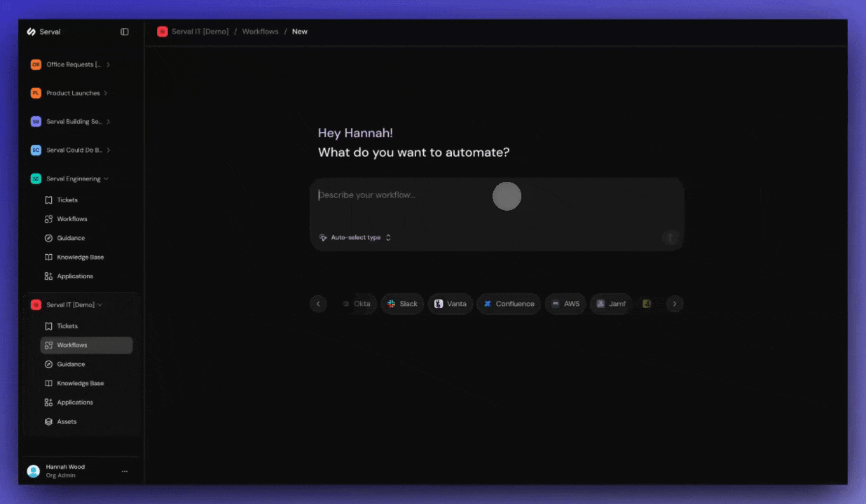Open the Serval Building Se... workspace

74,122
